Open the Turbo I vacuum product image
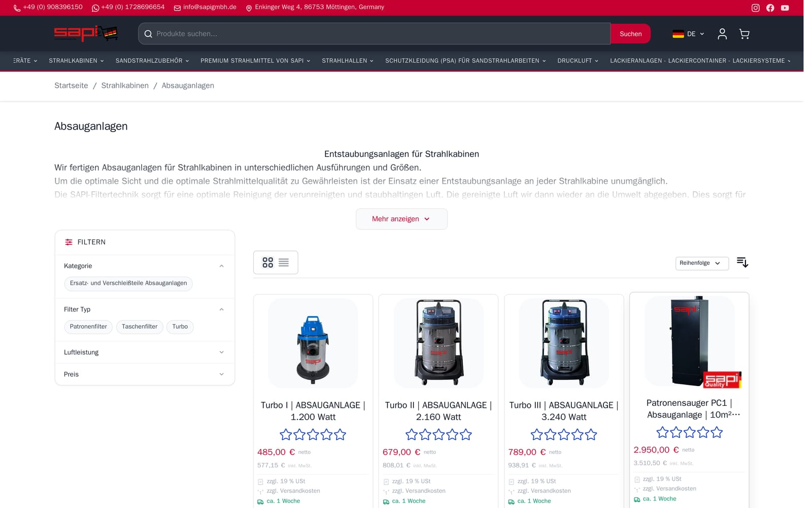Image resolution: width=812 pixels, height=508 pixels. click(x=313, y=343)
